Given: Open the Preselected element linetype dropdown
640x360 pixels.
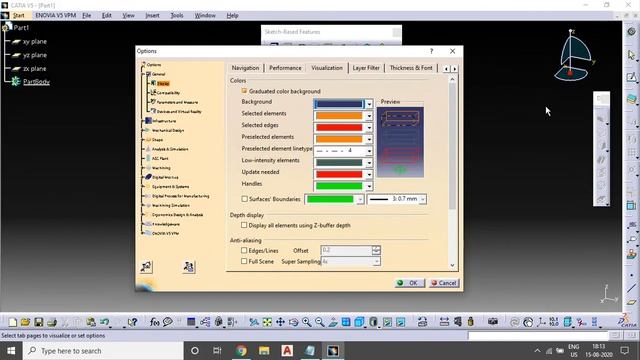Looking at the screenshot, I should pyautogui.click(x=369, y=151).
